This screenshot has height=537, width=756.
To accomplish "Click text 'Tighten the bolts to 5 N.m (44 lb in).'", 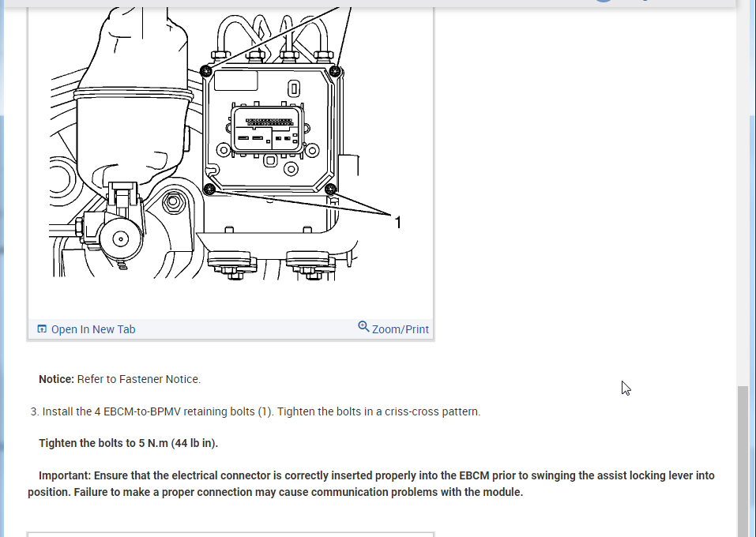I will coord(128,443).
